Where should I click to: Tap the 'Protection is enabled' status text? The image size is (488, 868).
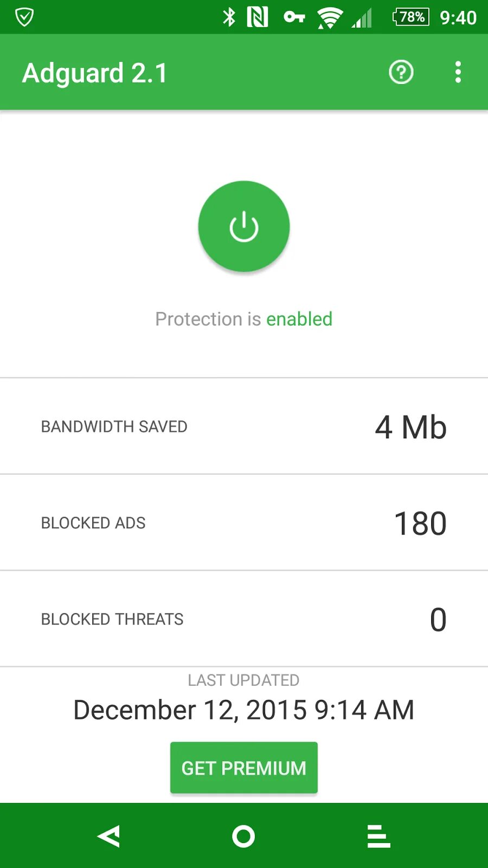[x=244, y=319]
